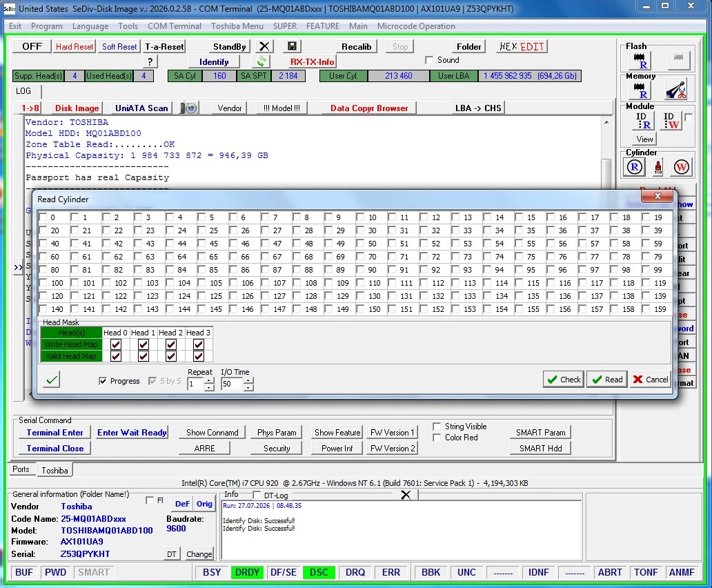Click the Module ID read icon
The width and height of the screenshot is (712, 588).
[644, 120]
